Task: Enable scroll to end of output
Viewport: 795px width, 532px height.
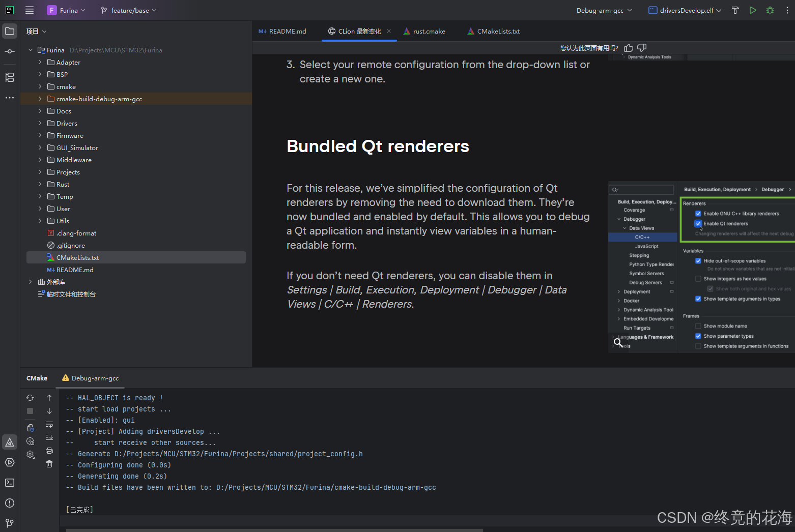Action: [49, 437]
